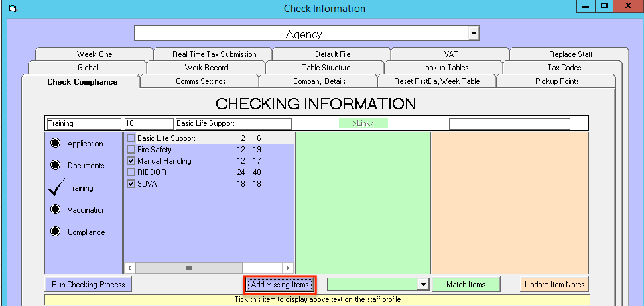Open the Agency dropdown at top
This screenshot has width=644, height=306.
(474, 34)
